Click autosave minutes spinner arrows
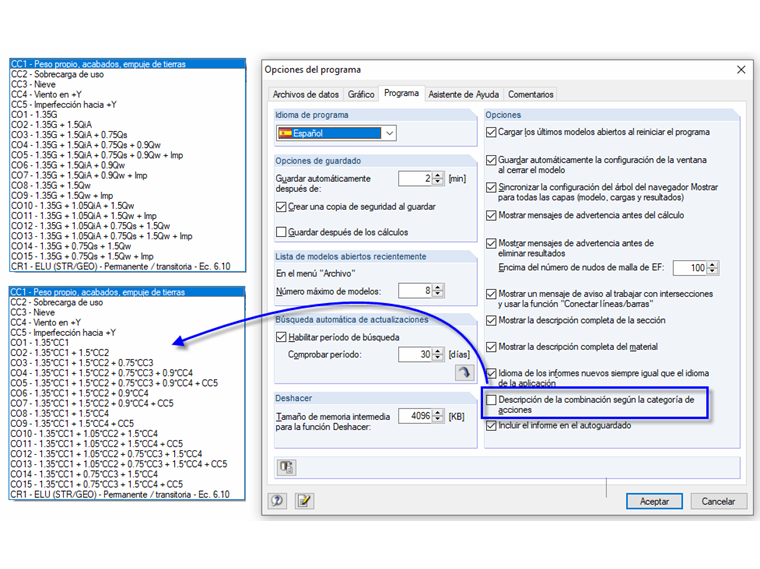The image size is (760, 569). 438,178
